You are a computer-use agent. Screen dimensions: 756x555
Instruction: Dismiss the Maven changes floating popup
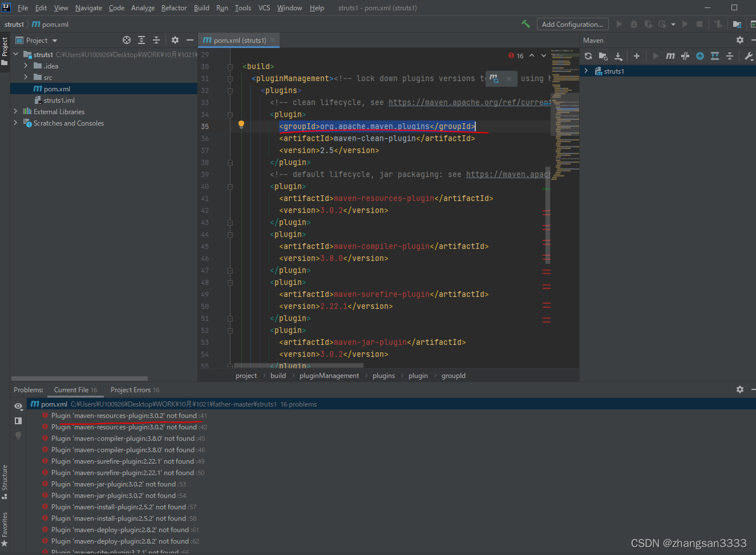509,79
